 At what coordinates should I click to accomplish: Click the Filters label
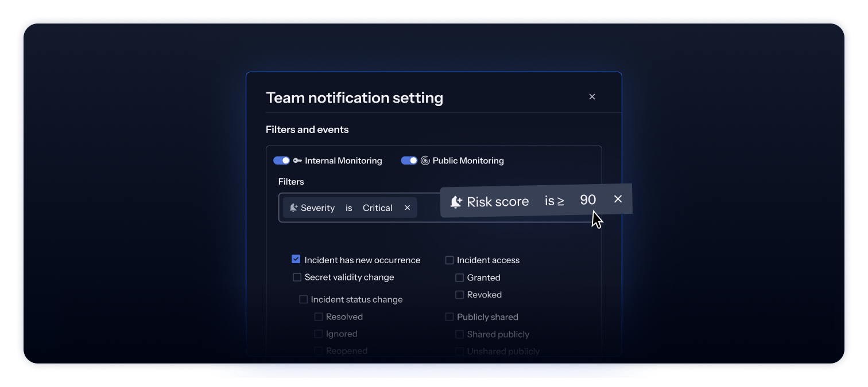tap(291, 182)
